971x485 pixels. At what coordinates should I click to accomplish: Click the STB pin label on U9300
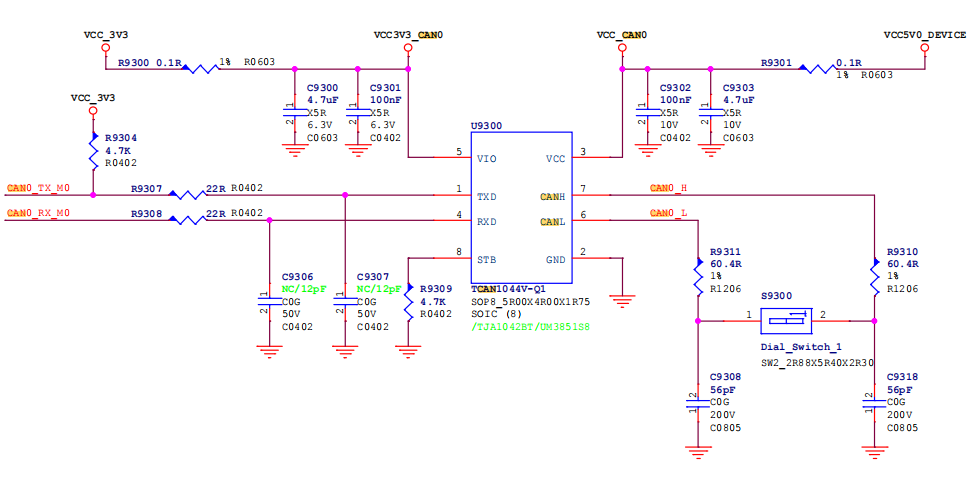487,260
